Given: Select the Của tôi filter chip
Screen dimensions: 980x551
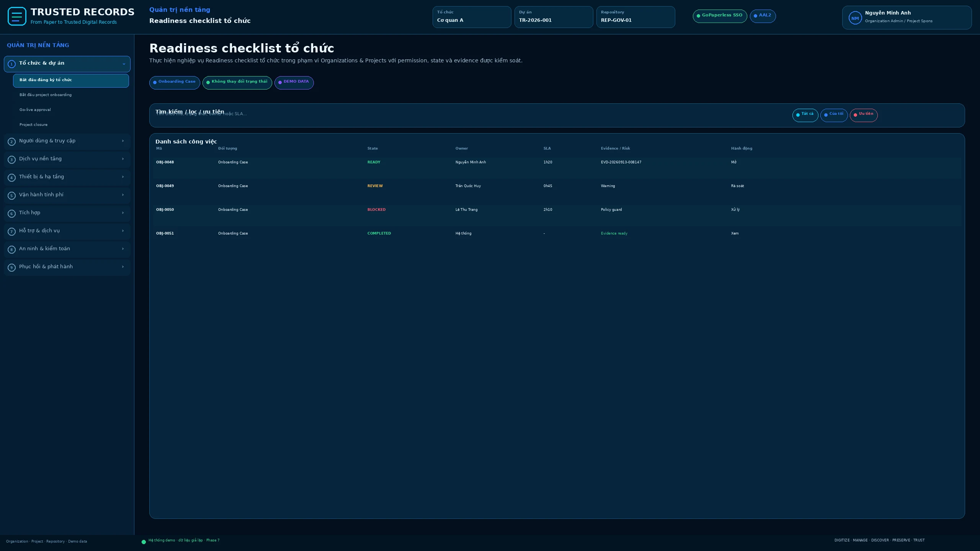Looking at the screenshot, I should pos(834,115).
